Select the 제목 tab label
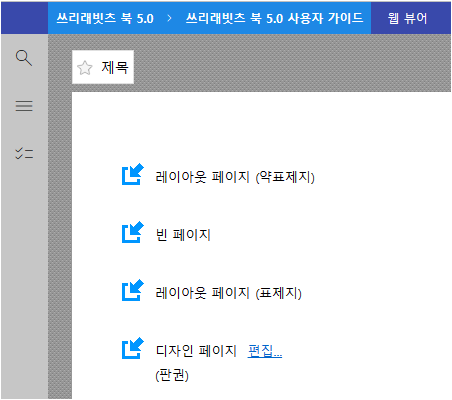452x400 pixels. coord(115,67)
